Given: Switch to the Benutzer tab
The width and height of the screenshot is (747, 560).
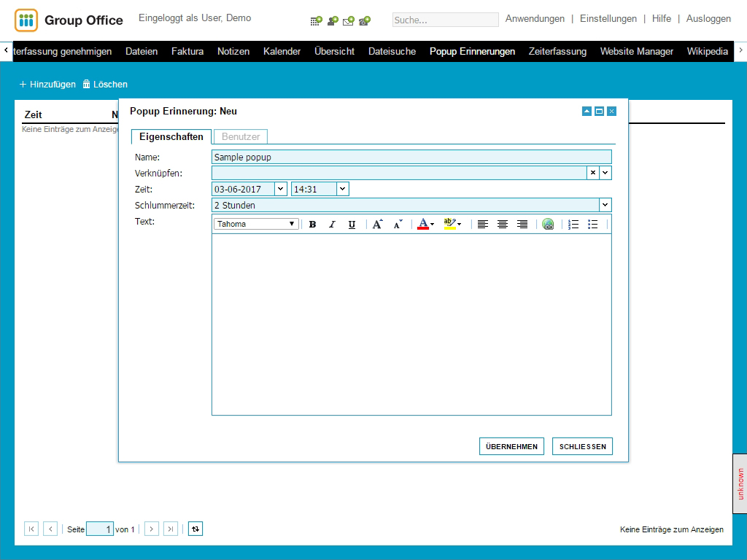Looking at the screenshot, I should (241, 136).
